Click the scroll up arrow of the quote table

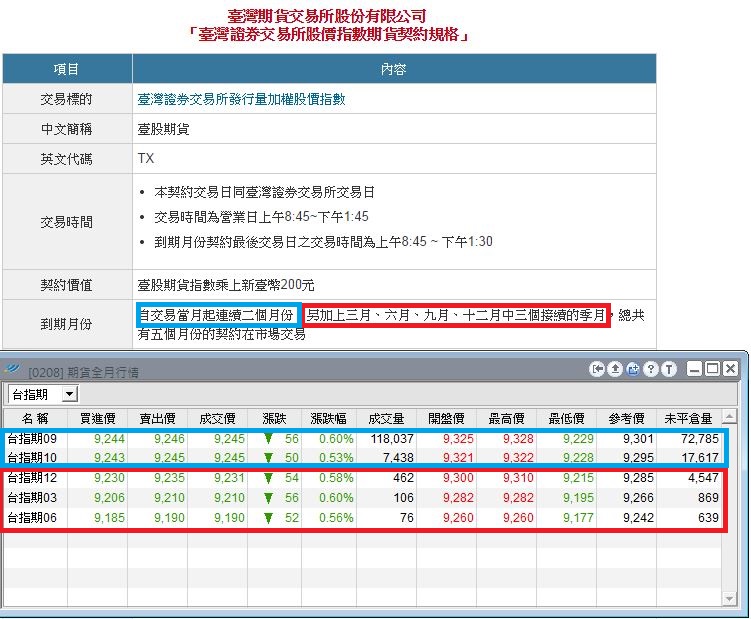(x=729, y=416)
